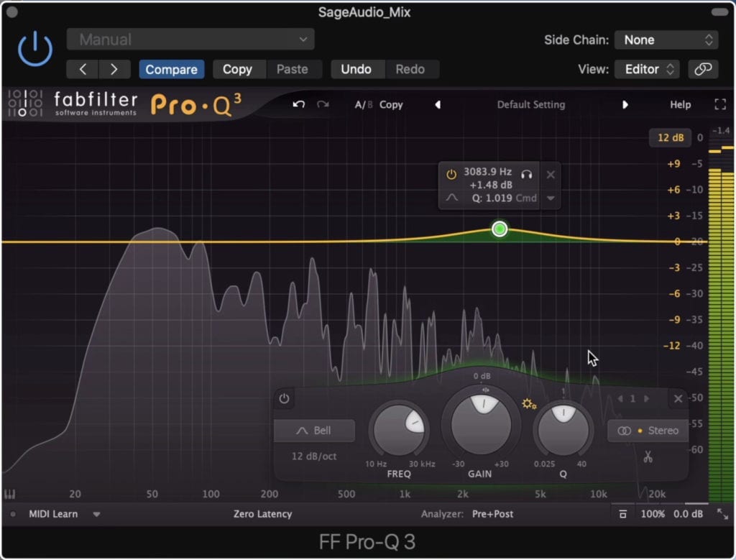Select the green EQ band node

tap(500, 229)
